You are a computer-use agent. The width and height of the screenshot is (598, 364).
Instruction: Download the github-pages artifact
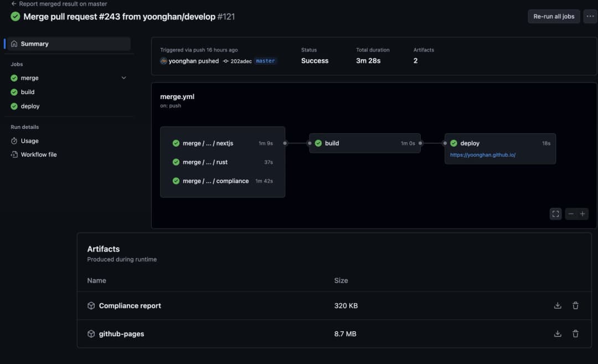pyautogui.click(x=558, y=334)
